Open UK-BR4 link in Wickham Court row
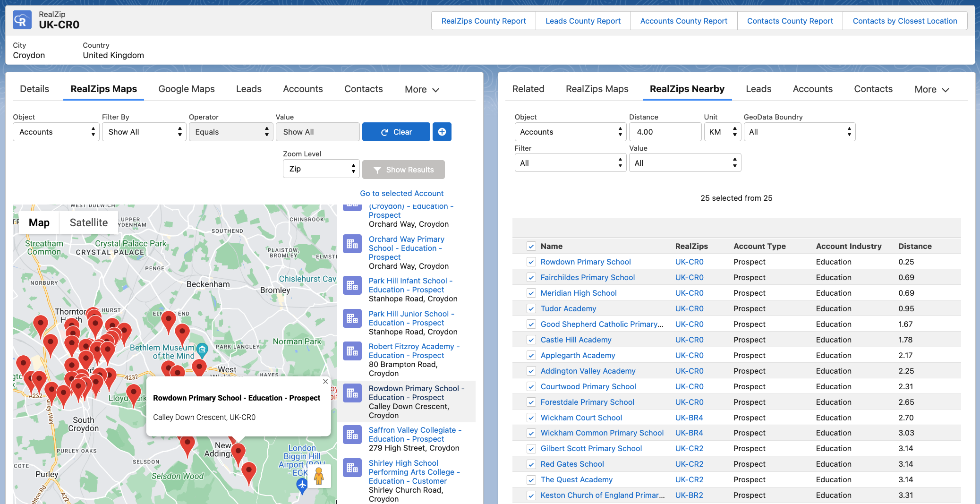The image size is (980, 504). pos(689,418)
